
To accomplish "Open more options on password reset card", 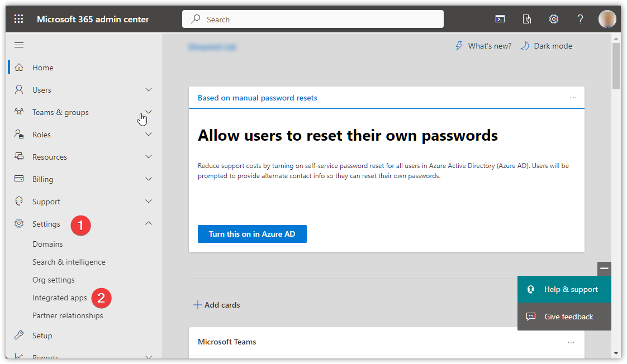I will coord(573,98).
